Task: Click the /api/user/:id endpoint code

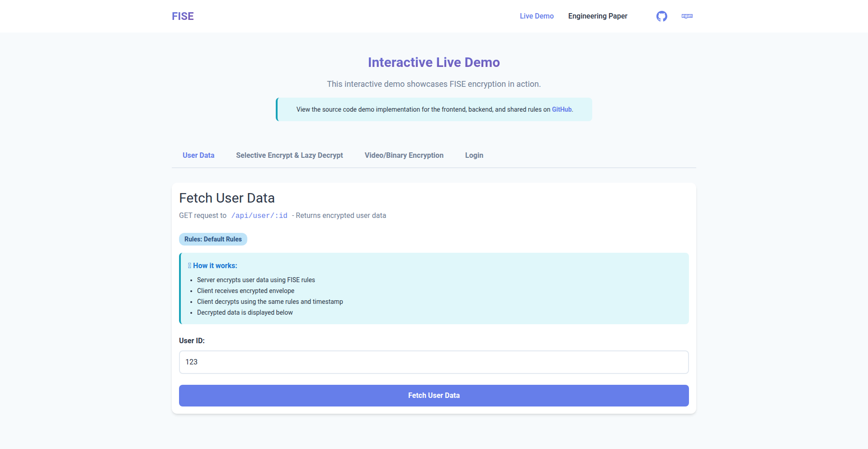Action: (x=259, y=216)
